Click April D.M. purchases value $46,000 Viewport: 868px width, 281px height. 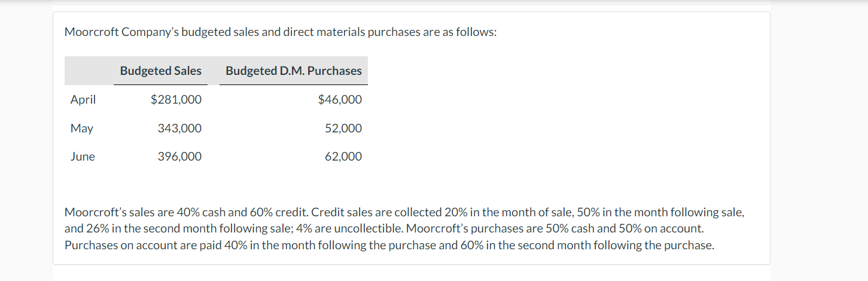pos(340,99)
